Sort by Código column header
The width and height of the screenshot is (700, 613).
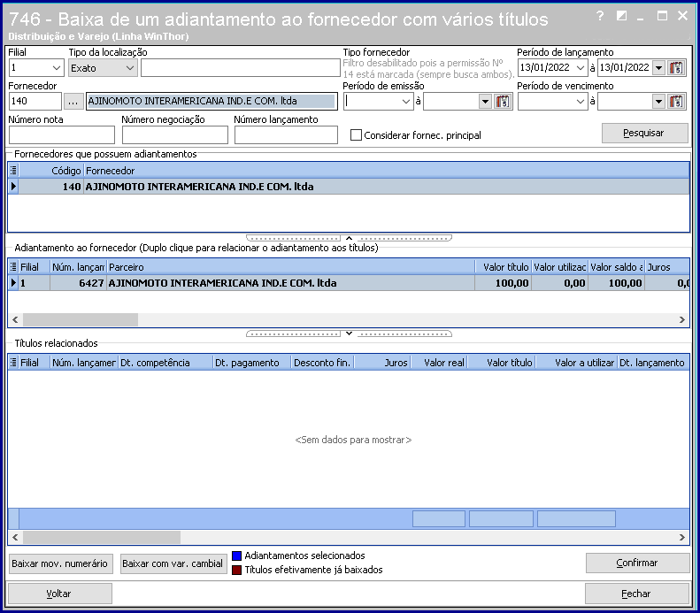click(x=51, y=171)
